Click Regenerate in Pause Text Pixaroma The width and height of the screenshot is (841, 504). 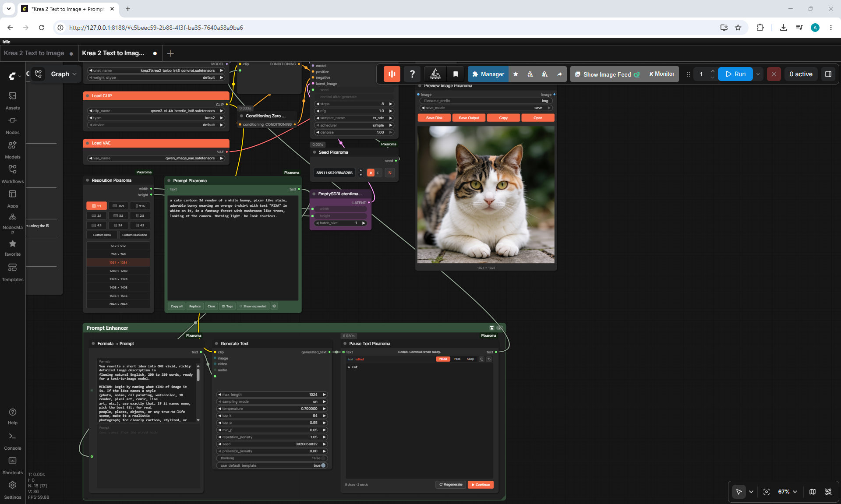451,485
